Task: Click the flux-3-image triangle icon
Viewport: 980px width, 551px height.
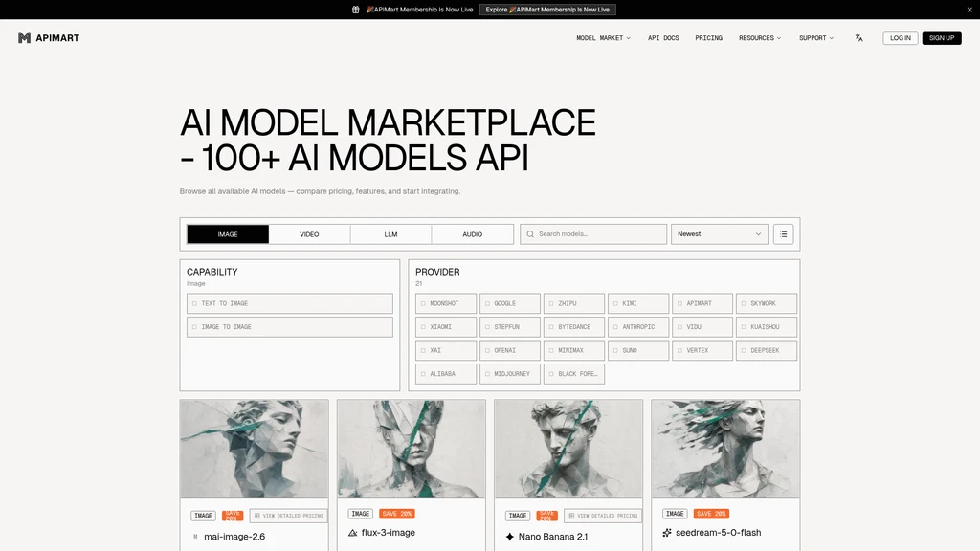Action: click(x=352, y=533)
